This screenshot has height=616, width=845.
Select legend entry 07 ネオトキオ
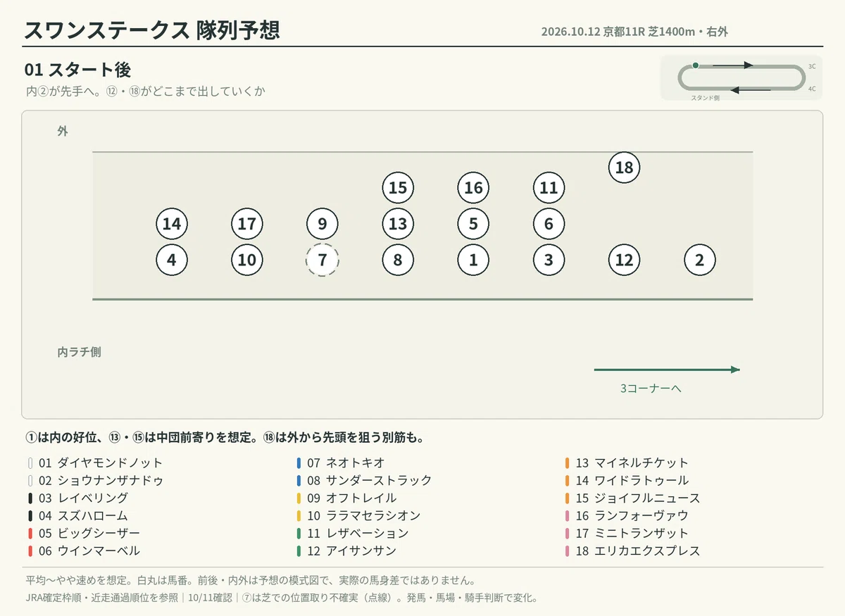point(342,463)
